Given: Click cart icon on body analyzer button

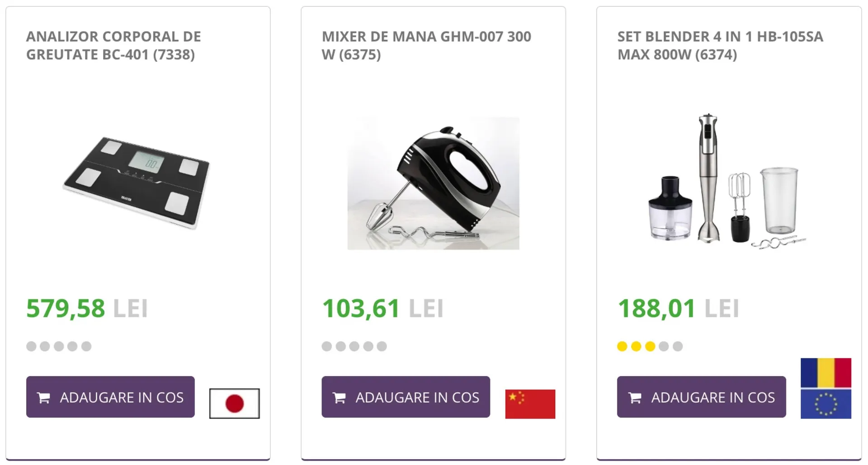Looking at the screenshot, I should 44,398.
